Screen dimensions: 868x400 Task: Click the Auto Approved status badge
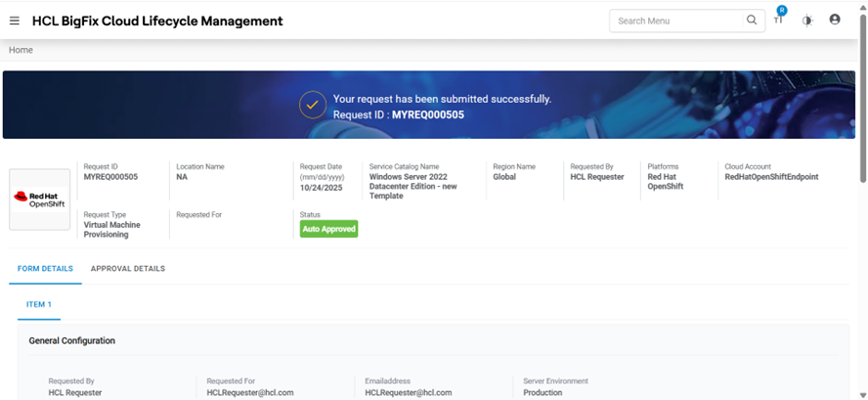click(328, 229)
